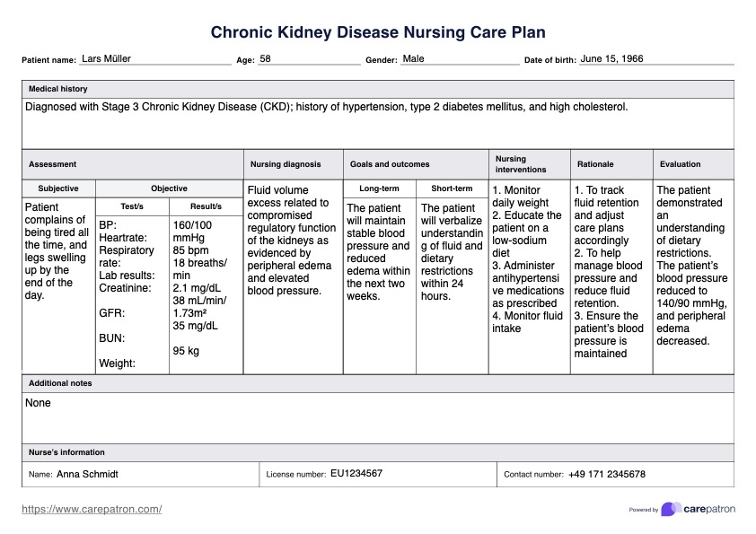The height and width of the screenshot is (534, 756).
Task: Select the Date of birth field
Action: pyautogui.click(x=655, y=59)
